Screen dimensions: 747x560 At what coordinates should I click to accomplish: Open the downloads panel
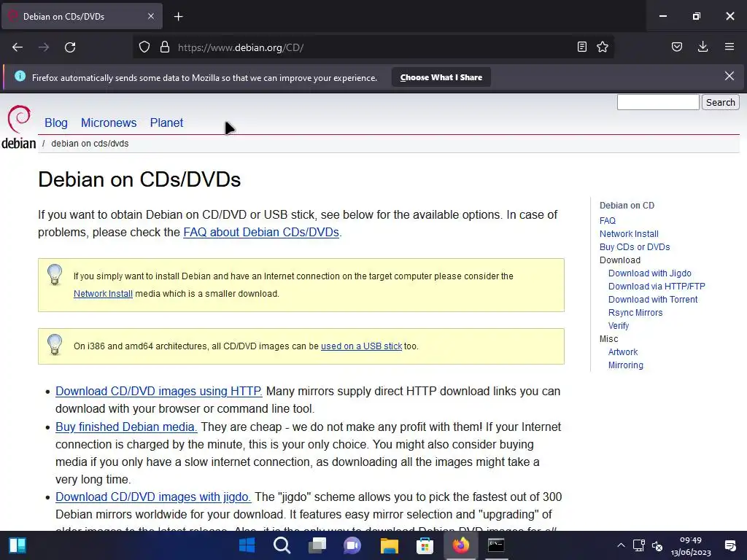pos(703,47)
